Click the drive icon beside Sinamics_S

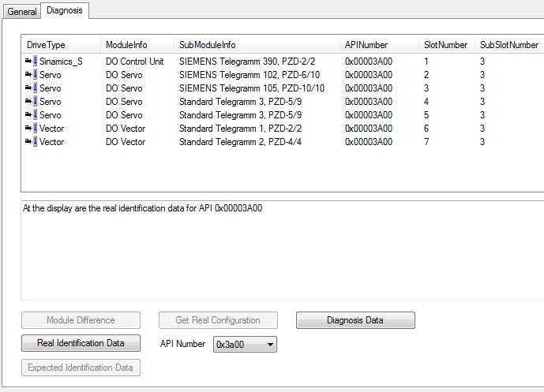pos(32,62)
